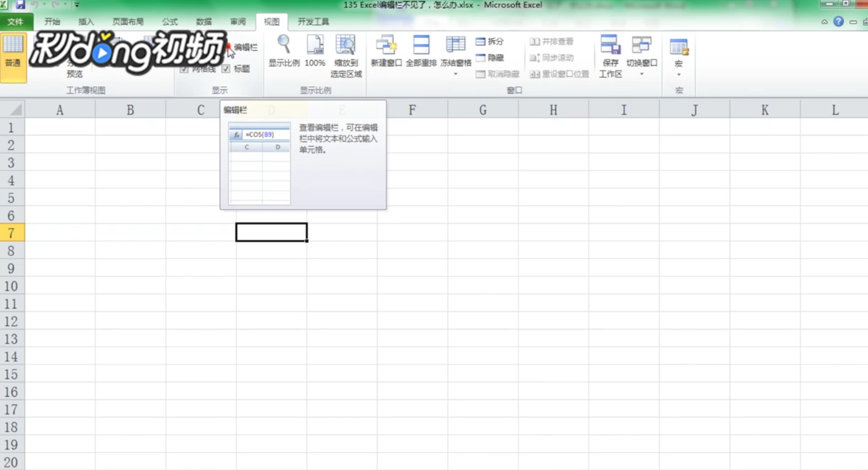Open a 新建窗口 new window
The width and height of the screenshot is (868, 470).
click(x=386, y=51)
